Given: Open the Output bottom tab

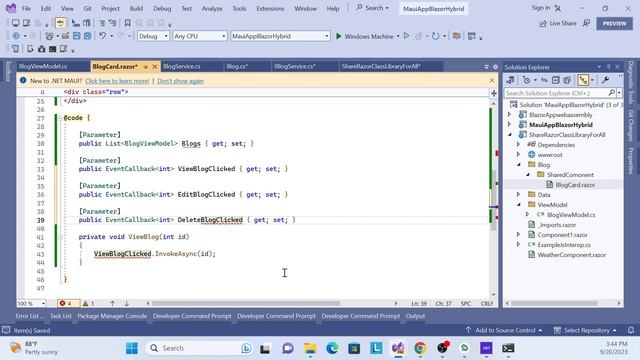Looking at the screenshot, I should tap(415, 316).
